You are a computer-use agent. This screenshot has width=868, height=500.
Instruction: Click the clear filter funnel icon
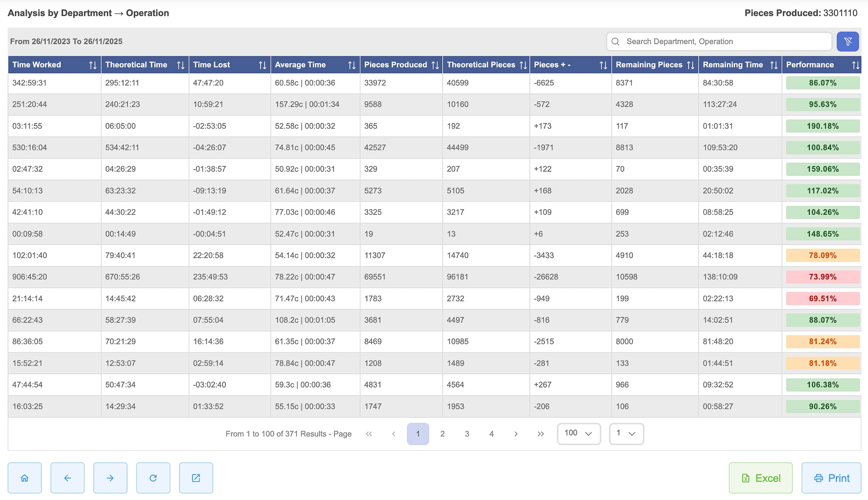848,42
